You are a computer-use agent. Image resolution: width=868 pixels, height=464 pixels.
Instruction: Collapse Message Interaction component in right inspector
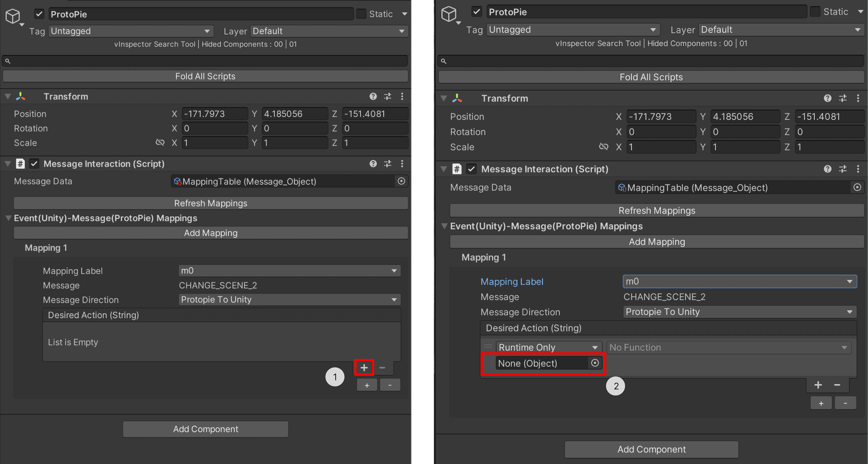pyautogui.click(x=444, y=169)
